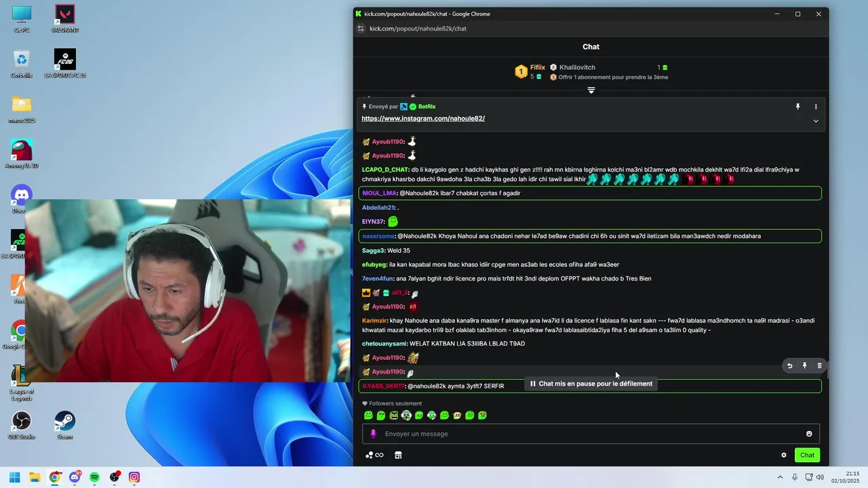
Task: Click in the 'Envoyer un message' field
Action: click(x=591, y=434)
